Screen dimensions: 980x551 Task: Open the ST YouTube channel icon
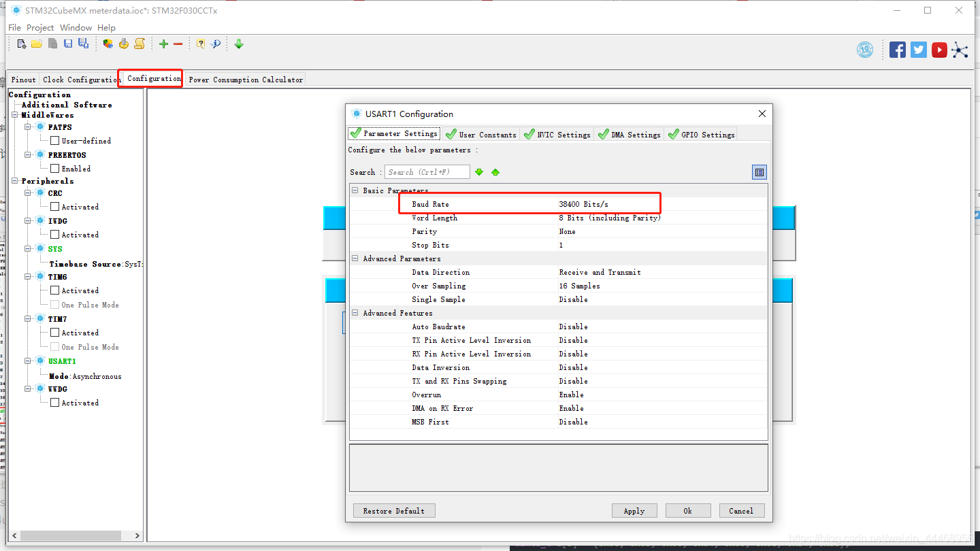[x=940, y=50]
